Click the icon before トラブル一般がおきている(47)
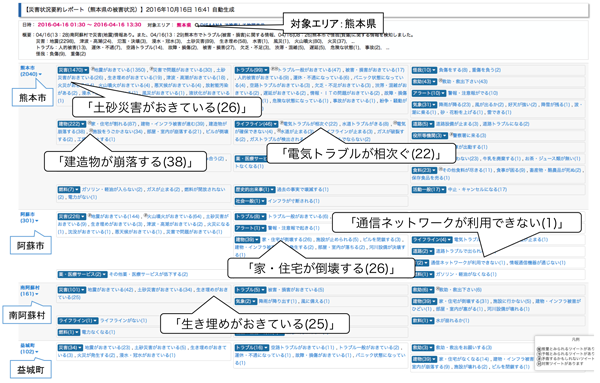This screenshot has height=383, width=600. [x=275, y=69]
